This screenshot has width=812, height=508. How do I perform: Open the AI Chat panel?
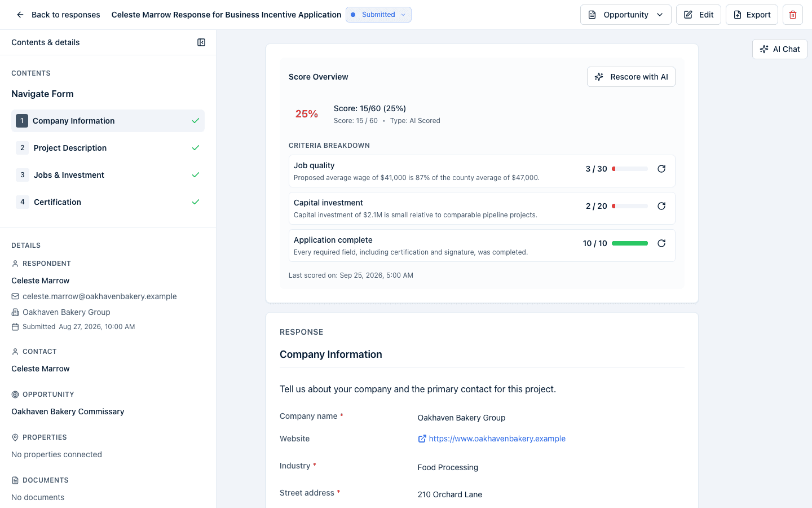[x=780, y=49]
